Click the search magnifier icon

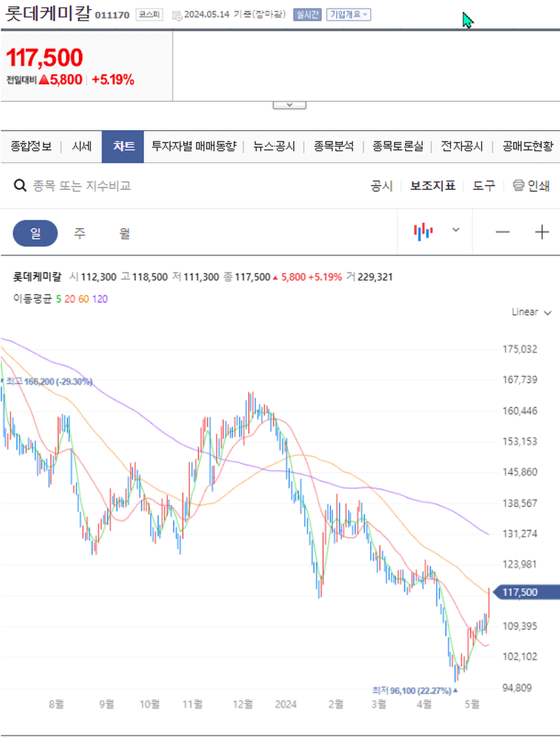click(x=20, y=185)
